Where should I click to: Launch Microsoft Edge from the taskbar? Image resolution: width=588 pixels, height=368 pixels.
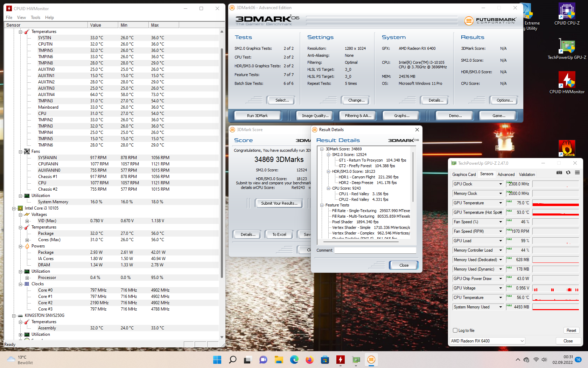pos(294,360)
